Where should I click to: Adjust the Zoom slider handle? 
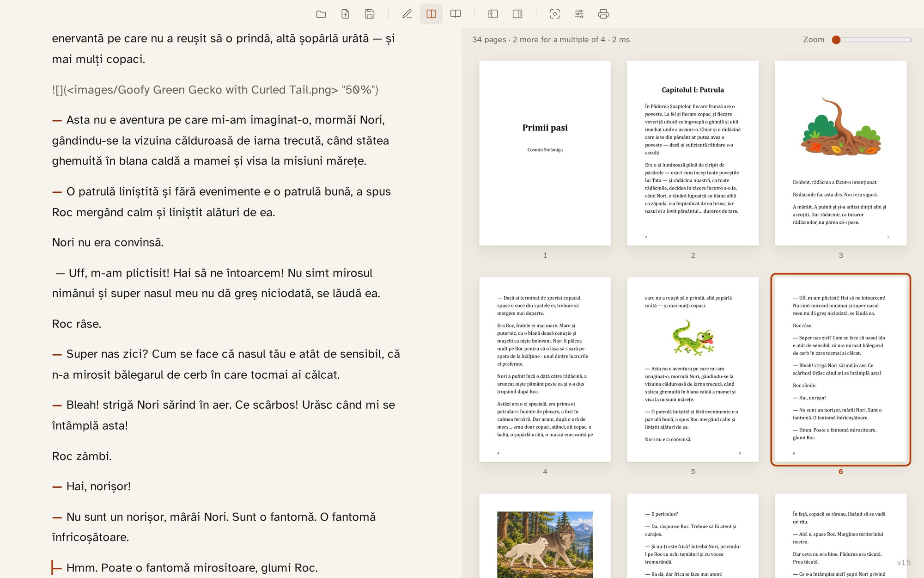point(836,40)
